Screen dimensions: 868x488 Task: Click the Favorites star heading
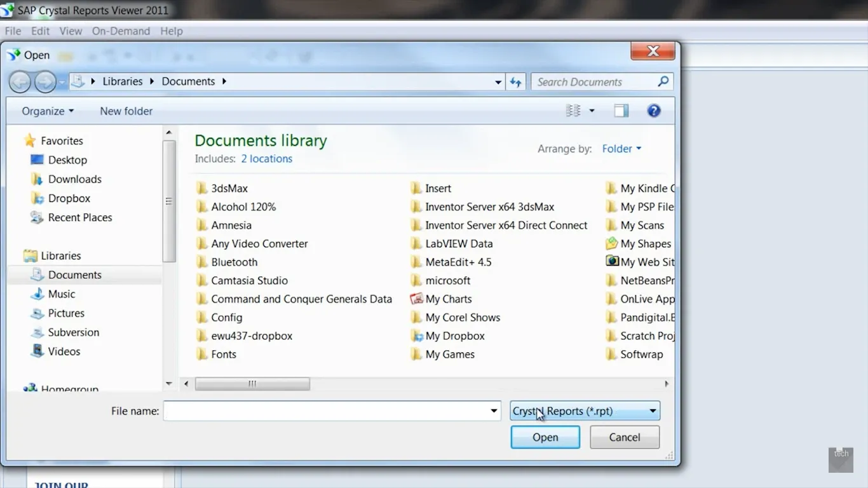[x=53, y=141]
